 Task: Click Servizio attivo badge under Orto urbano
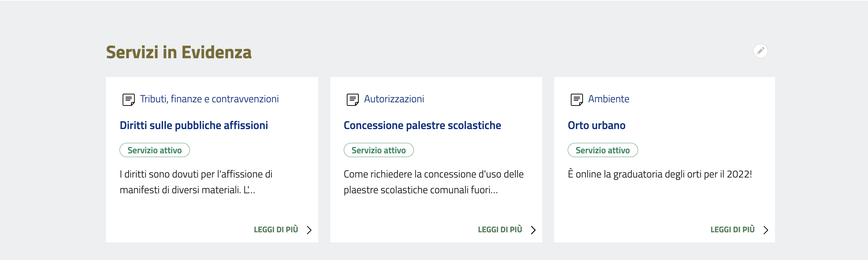point(603,150)
